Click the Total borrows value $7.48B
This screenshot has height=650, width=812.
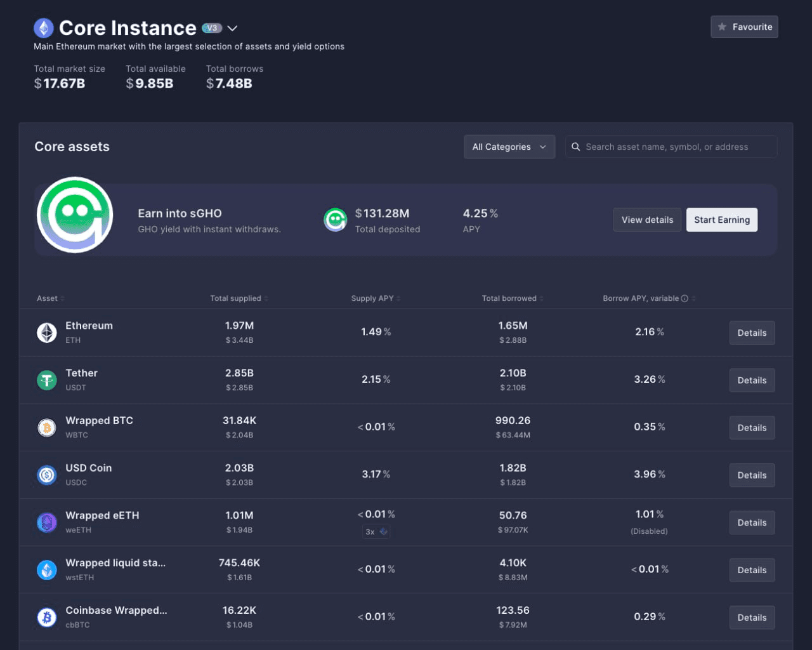(x=229, y=84)
